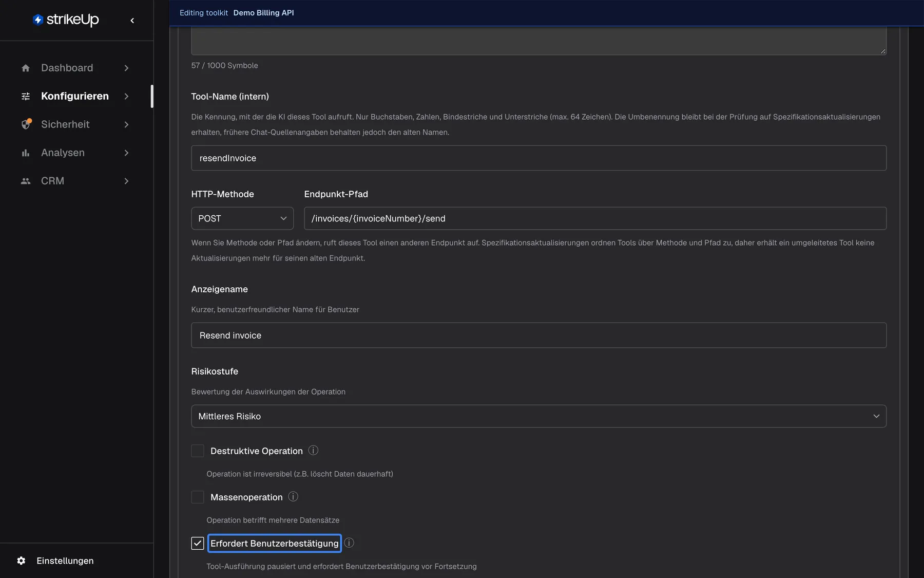Click the Erfordert Benutzerbestätigung label
Screen dimensions: 924x578
tap(275, 544)
